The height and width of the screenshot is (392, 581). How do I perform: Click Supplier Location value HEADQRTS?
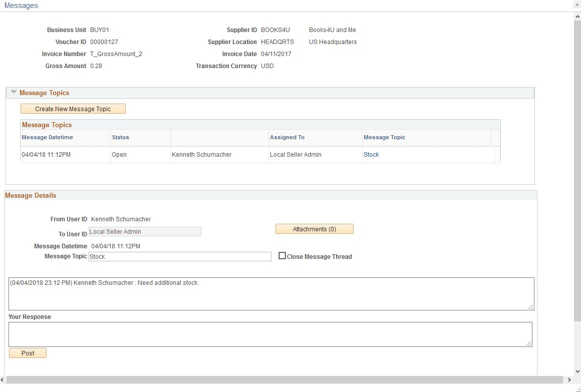[277, 42]
